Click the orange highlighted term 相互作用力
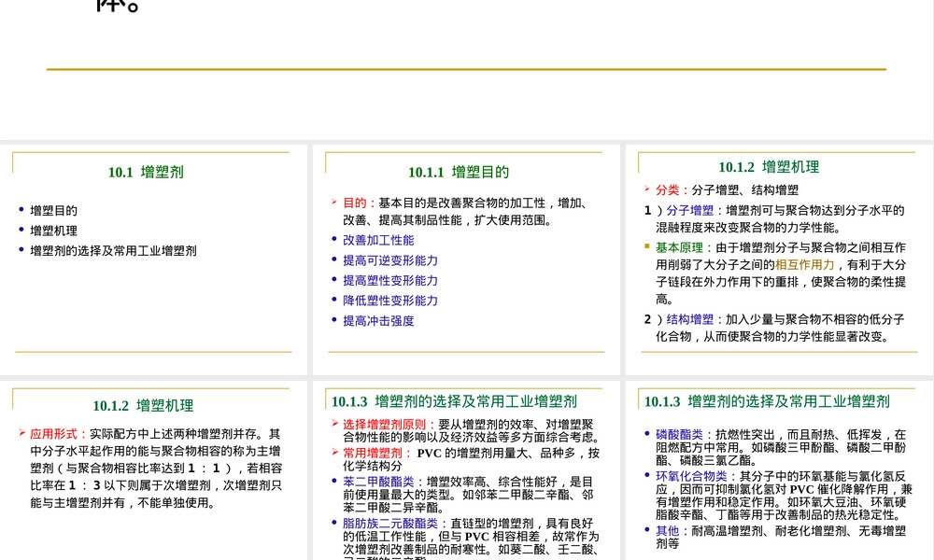This screenshot has height=560, width=934. [805, 265]
